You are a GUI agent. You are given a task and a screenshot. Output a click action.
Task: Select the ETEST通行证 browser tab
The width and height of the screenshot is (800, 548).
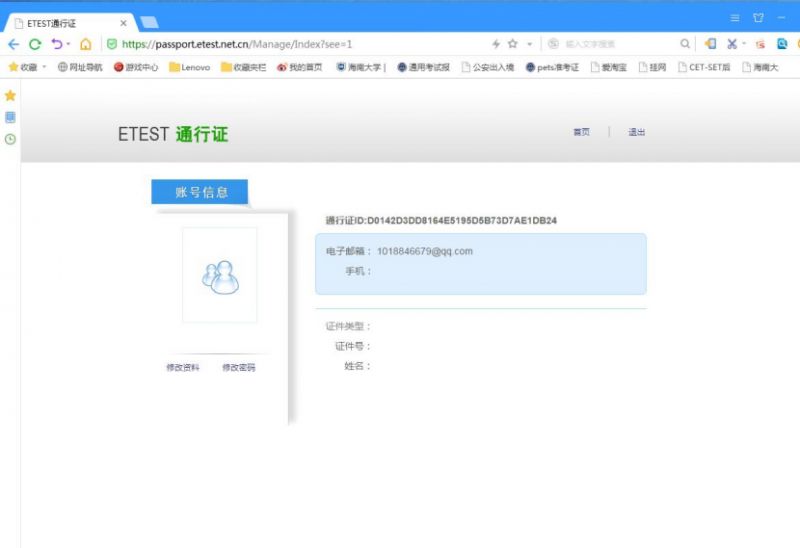(70, 23)
